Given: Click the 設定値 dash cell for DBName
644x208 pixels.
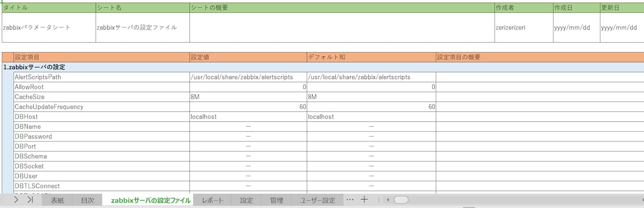Looking at the screenshot, I should [x=248, y=127].
